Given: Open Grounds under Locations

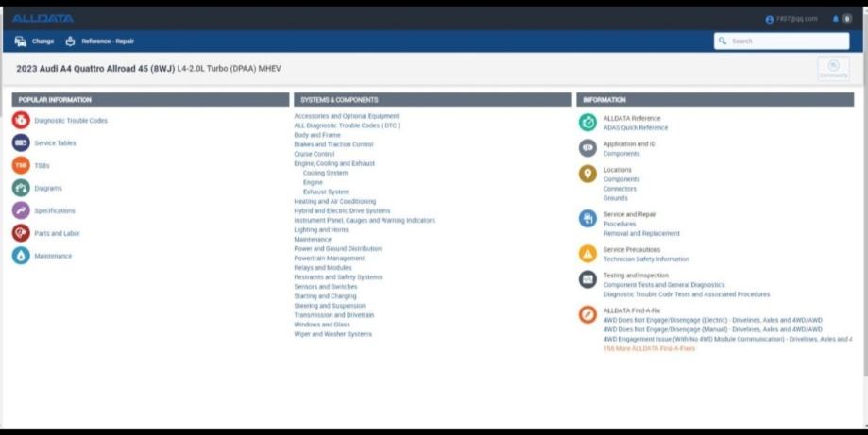Looking at the screenshot, I should [616, 198].
